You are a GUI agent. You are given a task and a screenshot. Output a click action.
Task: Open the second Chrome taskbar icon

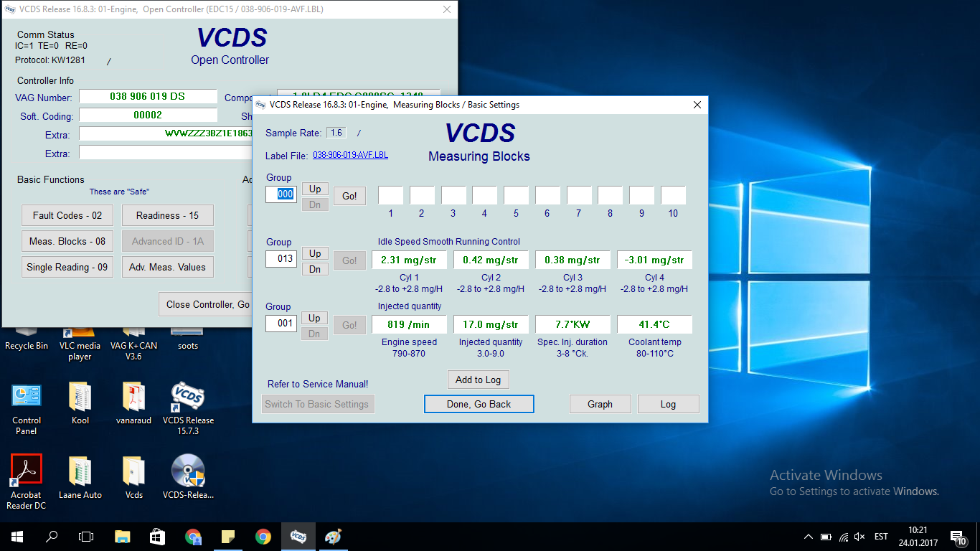pos(263,536)
